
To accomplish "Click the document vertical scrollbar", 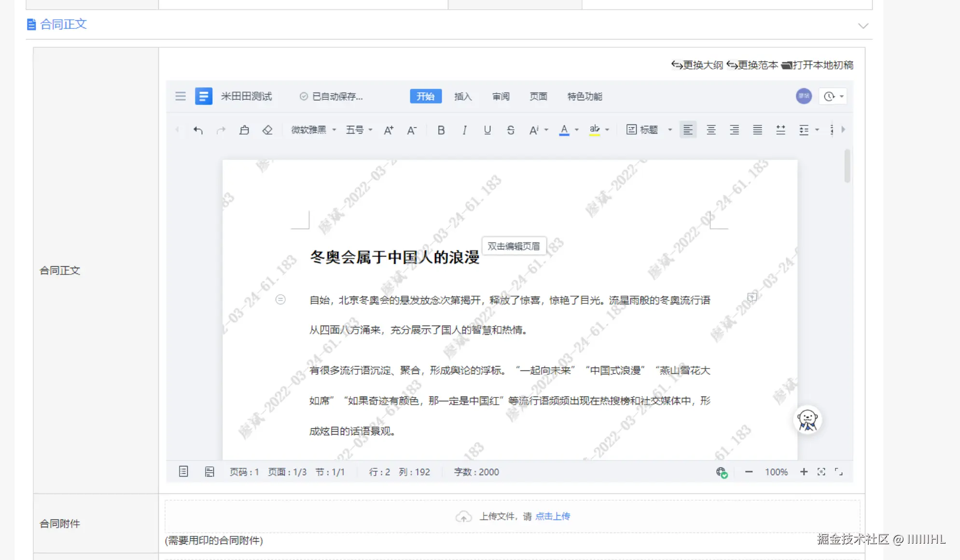I will click(847, 166).
